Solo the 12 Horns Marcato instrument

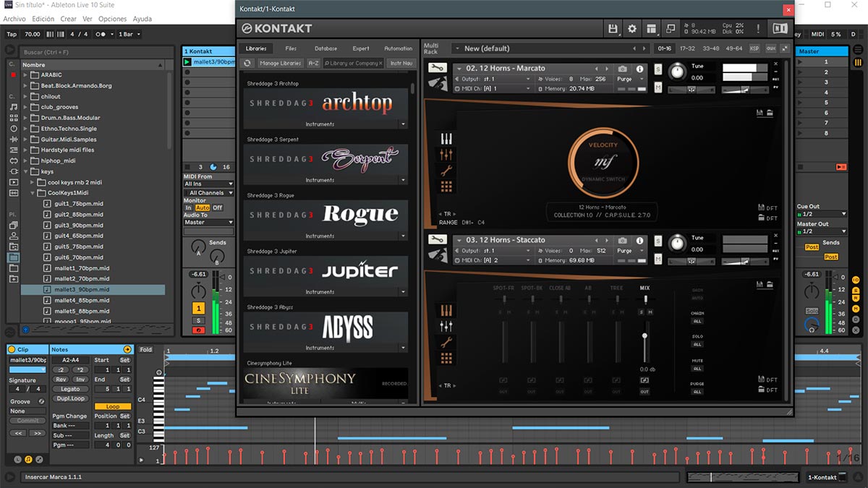(658, 69)
